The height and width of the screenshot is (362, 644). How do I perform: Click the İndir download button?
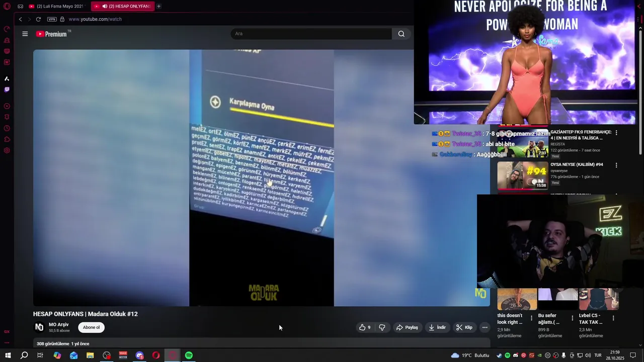(x=437, y=327)
